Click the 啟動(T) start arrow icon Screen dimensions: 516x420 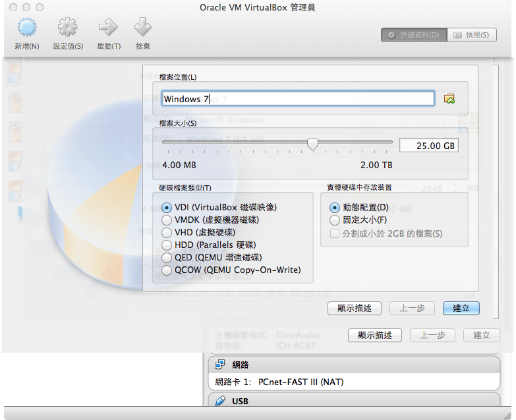108,27
